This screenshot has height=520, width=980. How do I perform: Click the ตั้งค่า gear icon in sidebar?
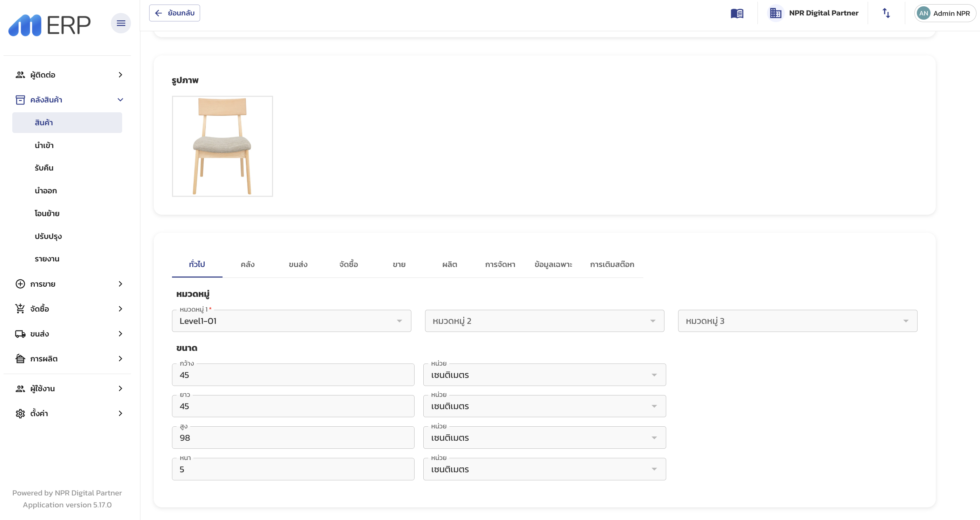pyautogui.click(x=20, y=413)
